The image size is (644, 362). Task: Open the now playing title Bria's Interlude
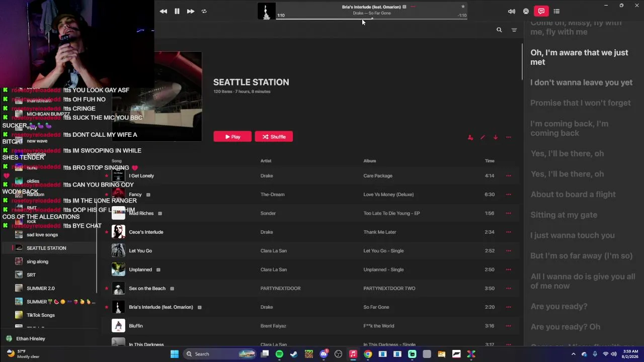click(371, 7)
